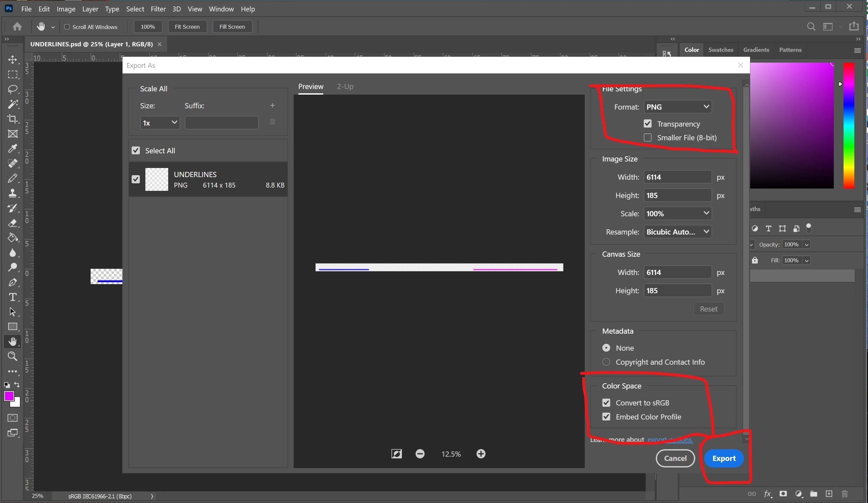The width and height of the screenshot is (868, 503).
Task: Select the Crop tool
Action: click(x=13, y=119)
